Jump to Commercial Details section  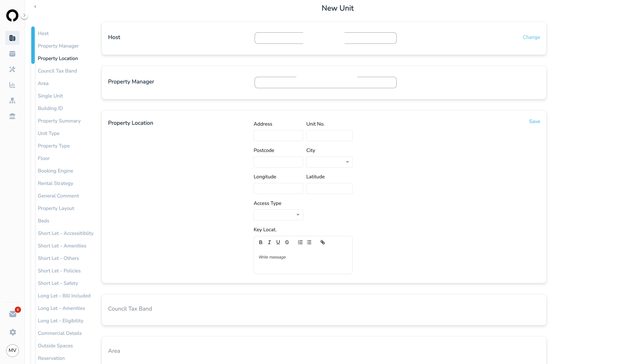click(x=60, y=333)
